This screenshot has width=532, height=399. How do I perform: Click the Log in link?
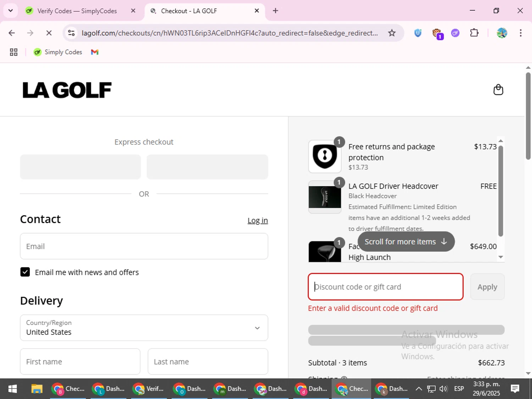[x=257, y=220]
